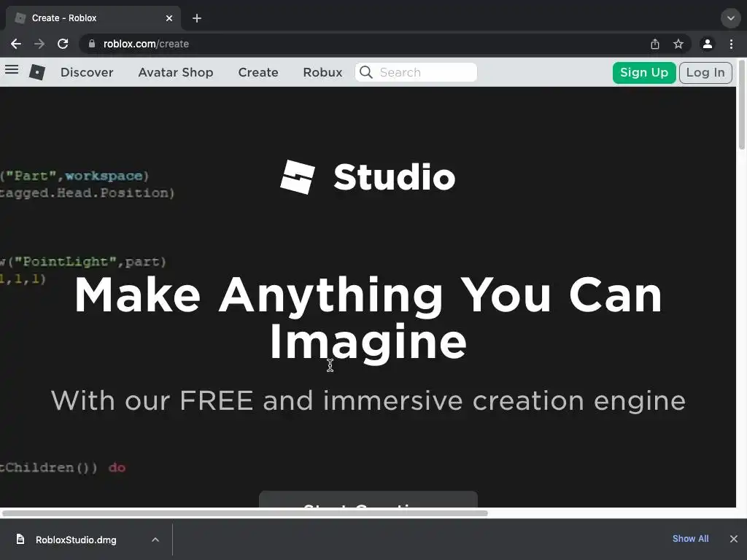Close the Create - Roblox tab

[169, 18]
